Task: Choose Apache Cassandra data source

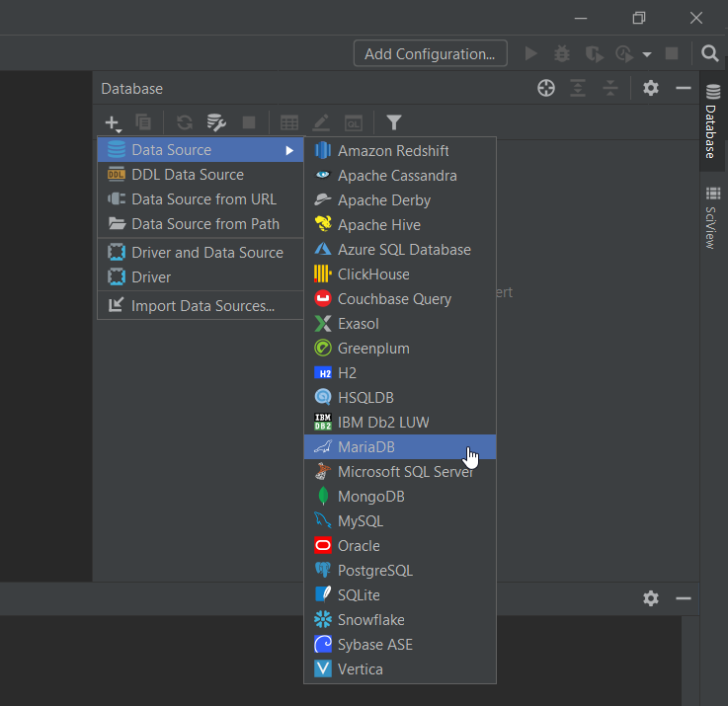Action: 400,176
